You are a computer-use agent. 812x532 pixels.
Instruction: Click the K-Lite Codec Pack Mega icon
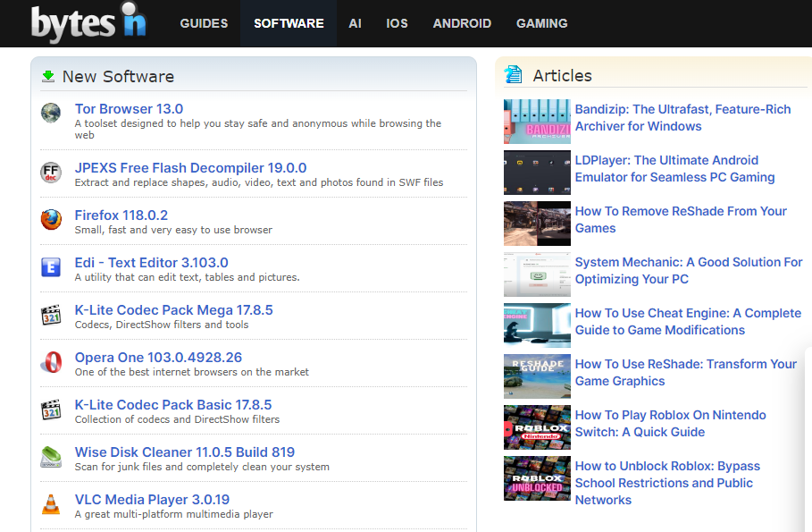pyautogui.click(x=51, y=314)
